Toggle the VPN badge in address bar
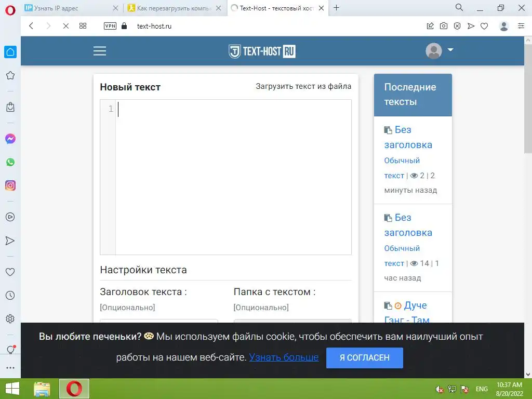The image size is (532, 399). pyautogui.click(x=110, y=26)
